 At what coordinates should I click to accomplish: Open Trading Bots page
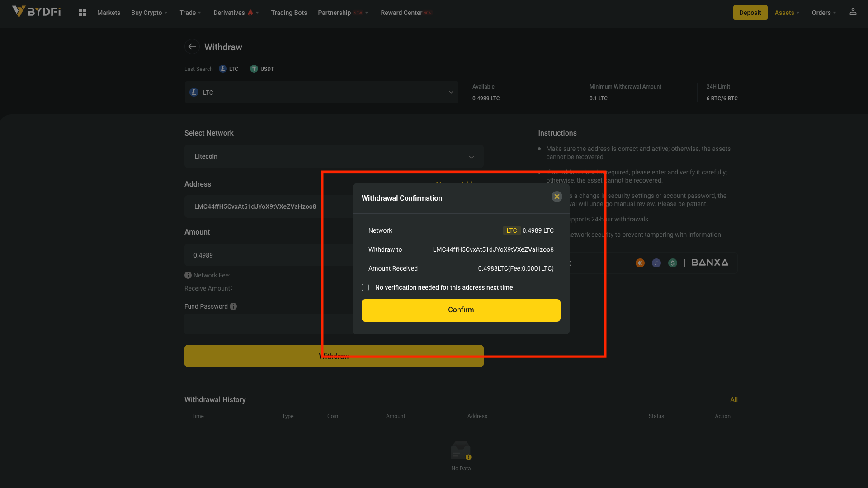click(x=289, y=13)
